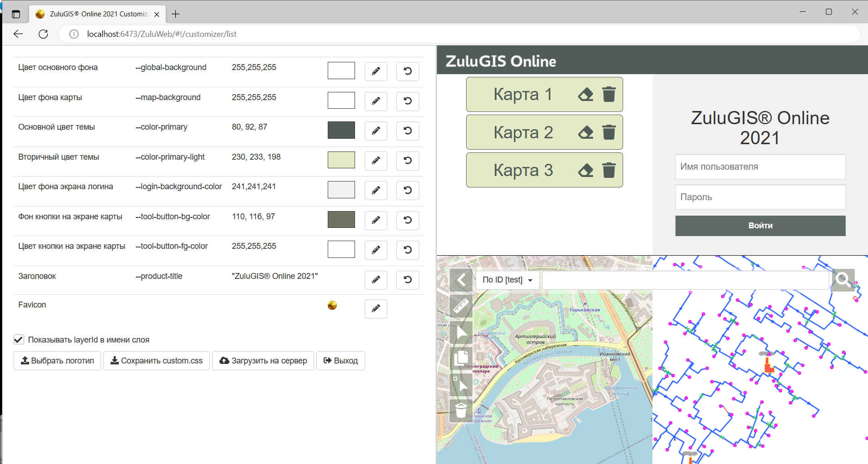Delete Карта 2 with trash icon
The image size is (868, 464).
point(609,132)
